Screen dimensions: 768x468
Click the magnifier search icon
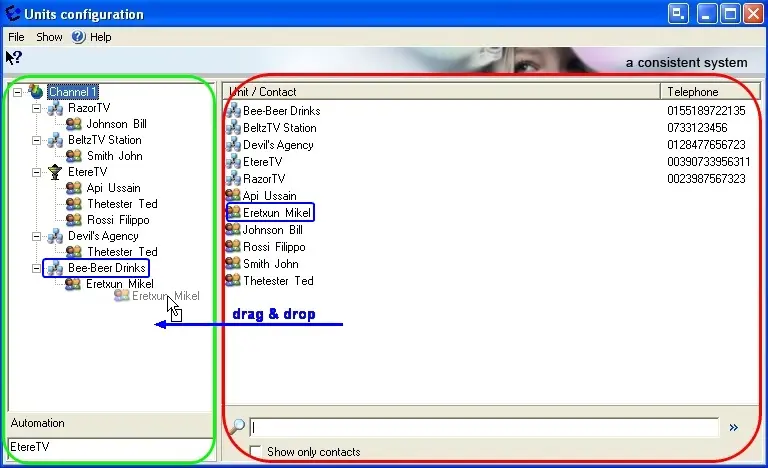point(237,427)
